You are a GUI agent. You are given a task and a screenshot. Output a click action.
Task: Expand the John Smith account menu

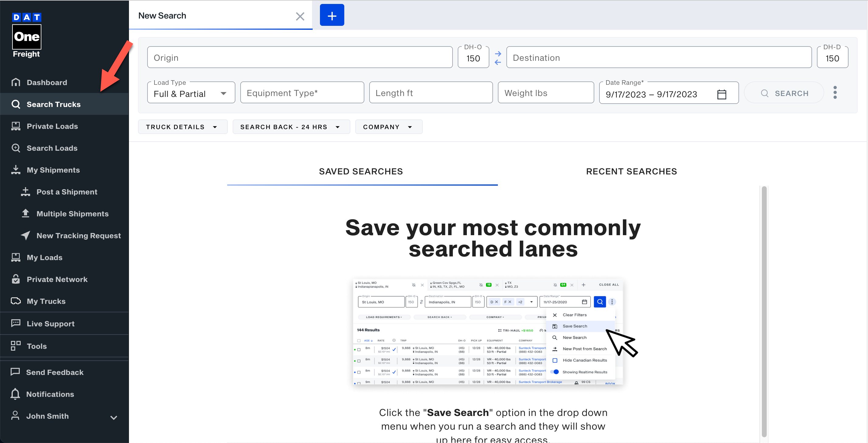[113, 417]
